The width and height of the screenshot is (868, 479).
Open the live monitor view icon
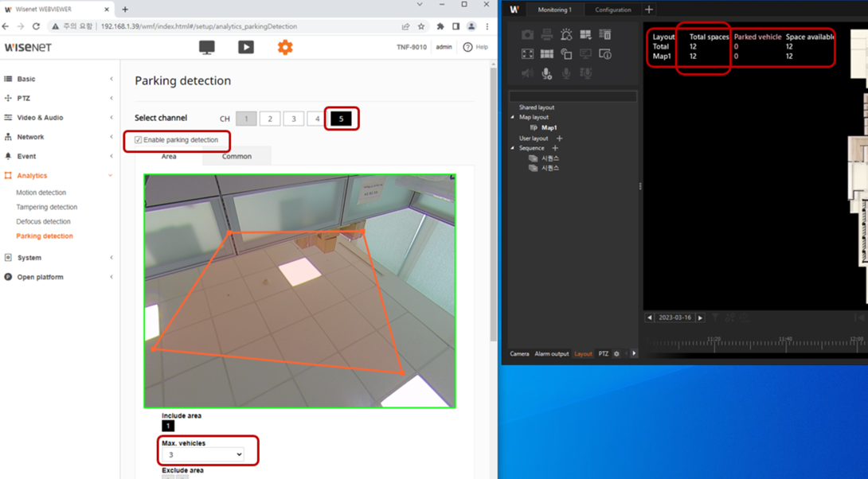coord(206,48)
